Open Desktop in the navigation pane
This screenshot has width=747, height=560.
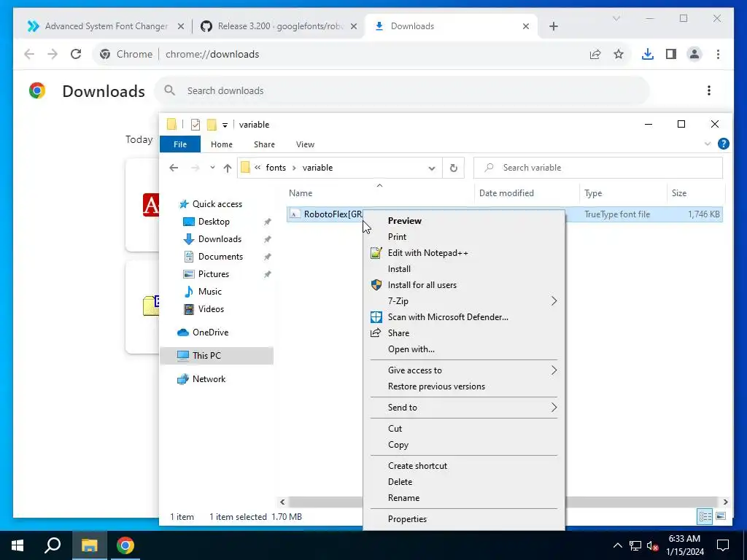214,222
